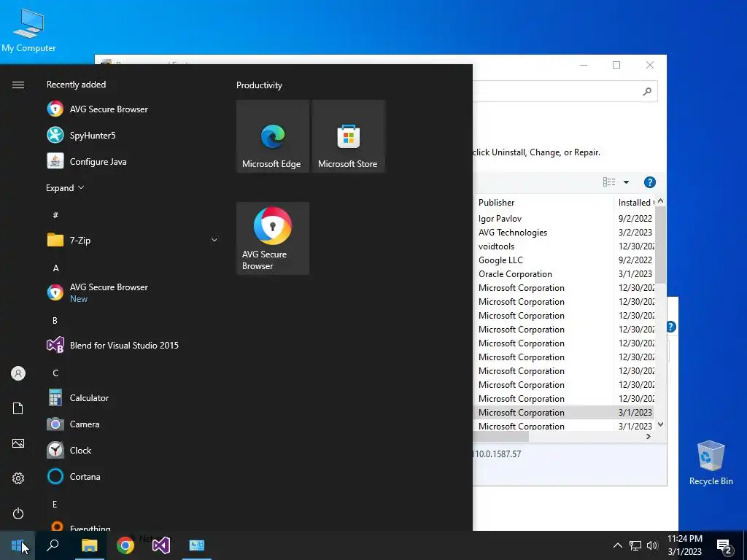747x560 pixels.
Task: Click the C letter group header
Action: click(55, 373)
